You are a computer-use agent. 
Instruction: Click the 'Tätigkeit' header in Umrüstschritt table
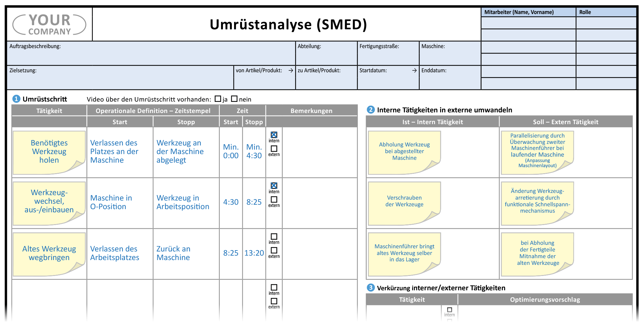49,111
